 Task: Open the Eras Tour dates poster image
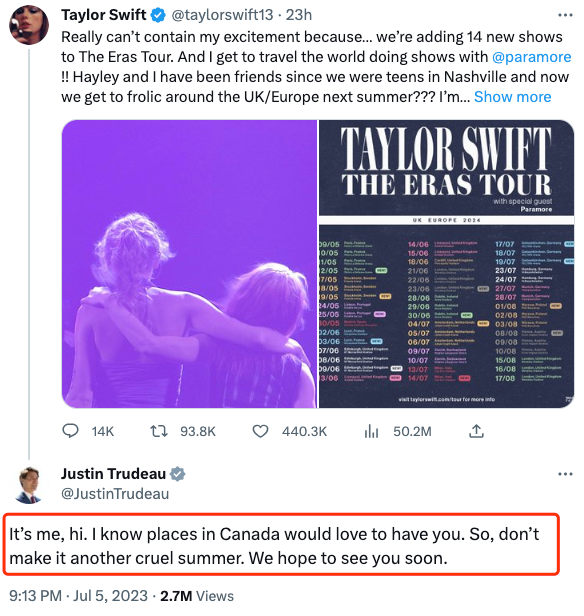(x=446, y=264)
